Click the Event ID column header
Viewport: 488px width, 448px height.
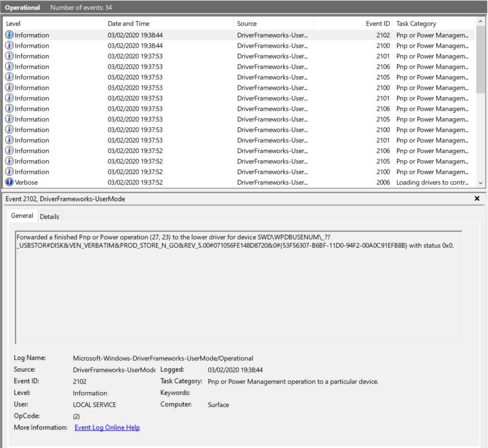pos(376,23)
